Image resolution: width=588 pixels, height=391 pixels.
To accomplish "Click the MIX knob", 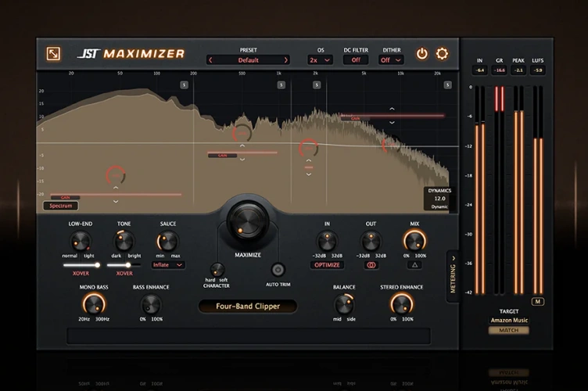I will [414, 241].
